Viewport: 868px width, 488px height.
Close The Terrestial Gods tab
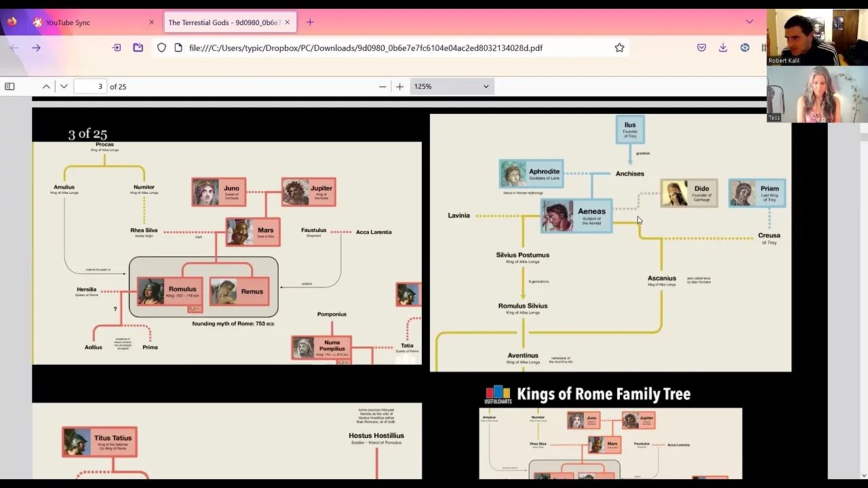pos(287,22)
